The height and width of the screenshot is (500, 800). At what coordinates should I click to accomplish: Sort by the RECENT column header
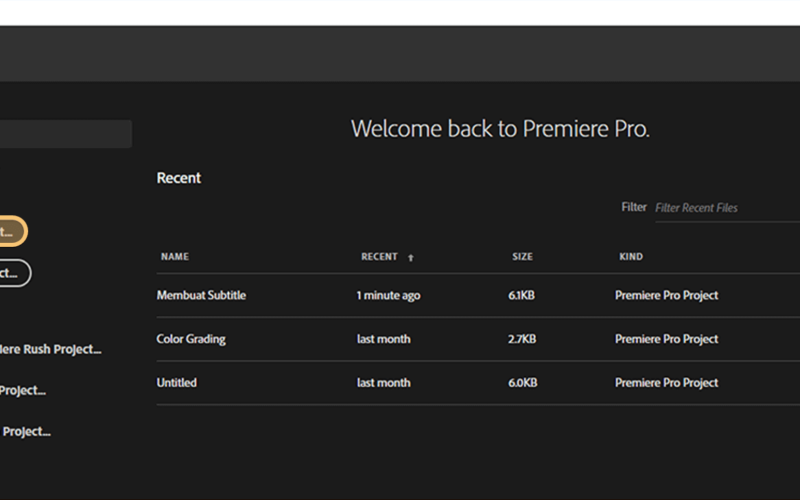(x=379, y=257)
